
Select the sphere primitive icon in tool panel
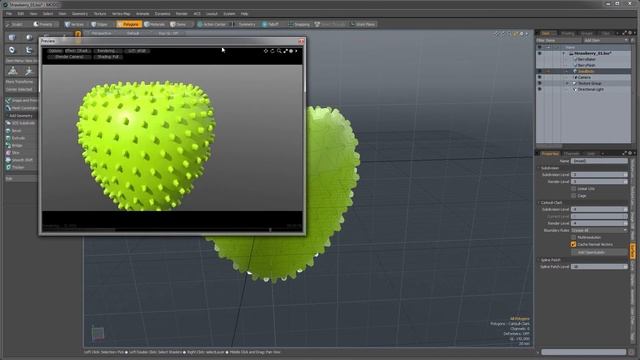coord(29,38)
